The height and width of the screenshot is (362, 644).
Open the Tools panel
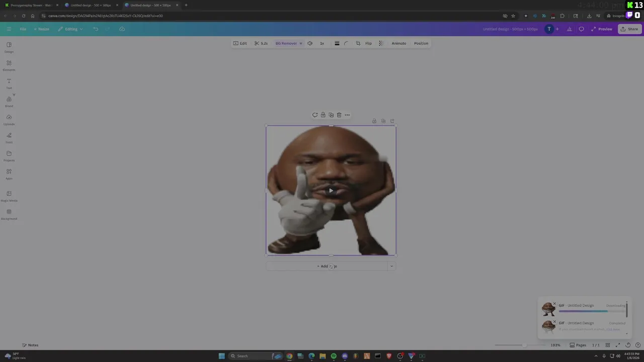[9, 138]
